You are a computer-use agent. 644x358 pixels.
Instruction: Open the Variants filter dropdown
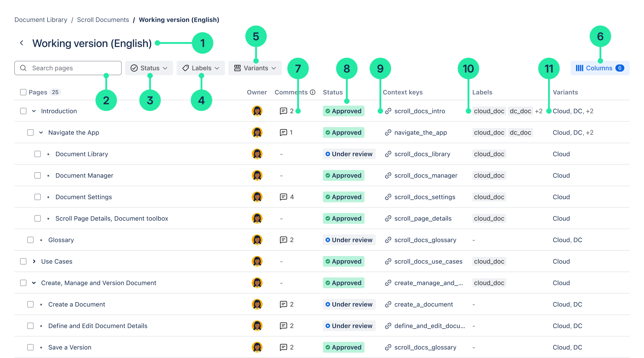[x=255, y=68]
